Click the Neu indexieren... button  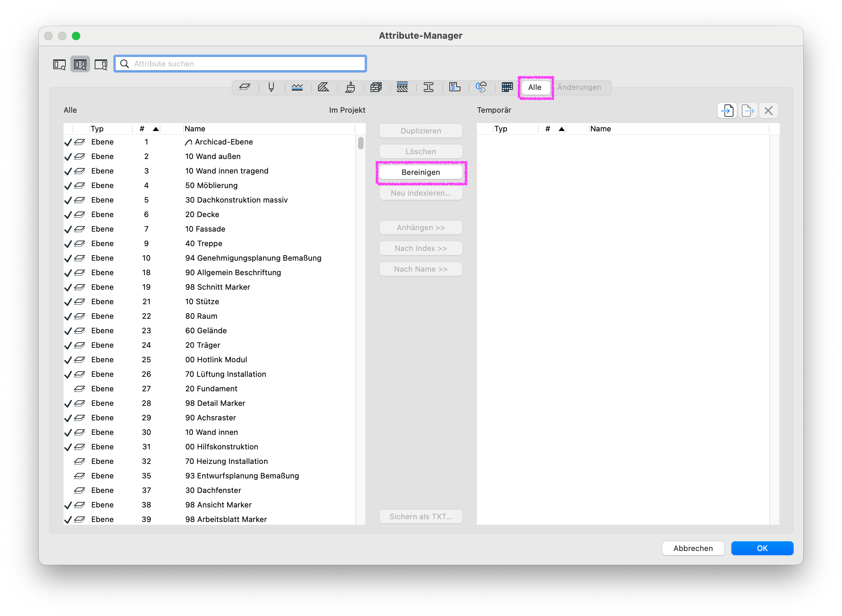[x=421, y=193]
